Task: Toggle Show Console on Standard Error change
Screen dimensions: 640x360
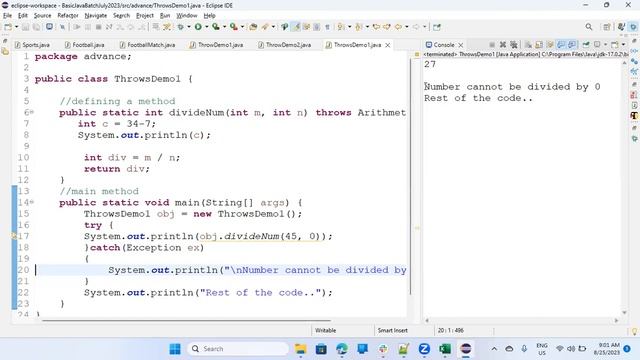Action: 572,44
